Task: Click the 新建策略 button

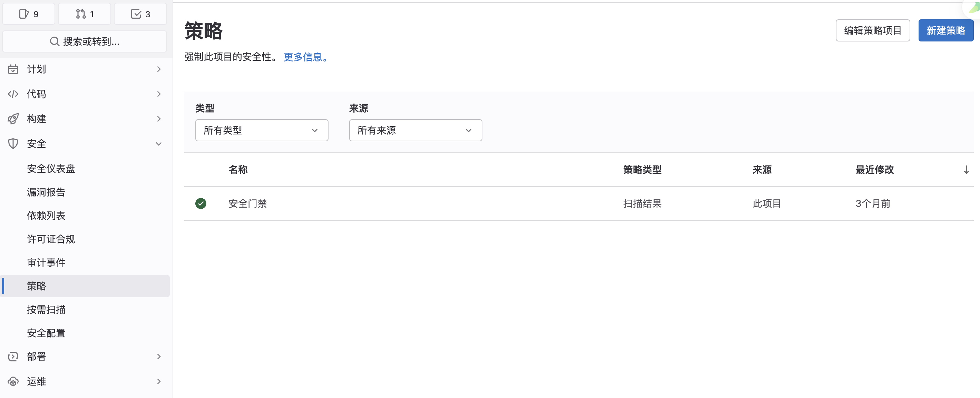Action: tap(945, 30)
